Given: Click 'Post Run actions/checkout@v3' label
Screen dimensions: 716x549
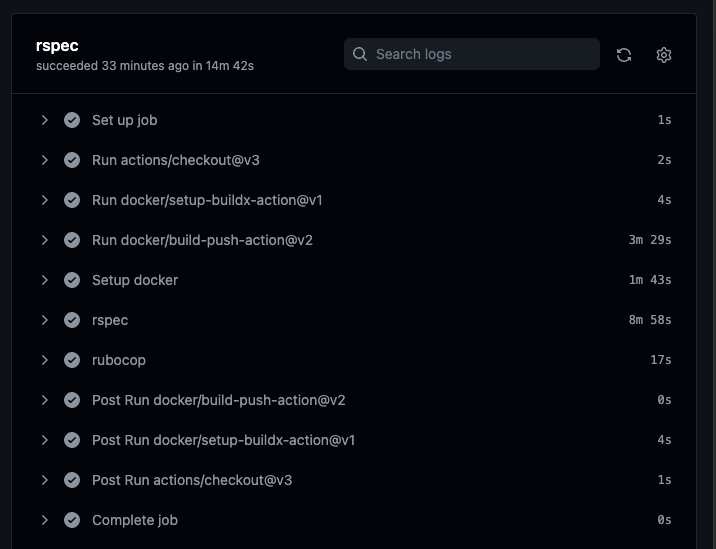Looking at the screenshot, I should pos(192,480).
